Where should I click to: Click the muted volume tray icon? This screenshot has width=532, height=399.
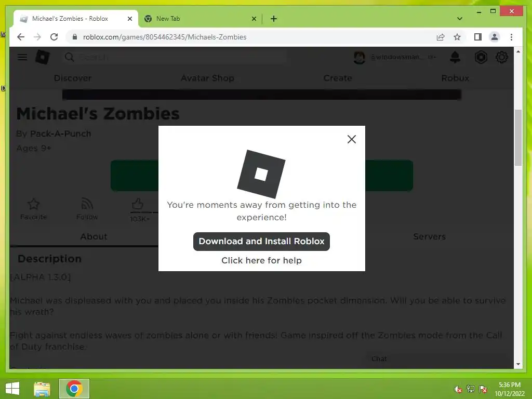pos(458,389)
